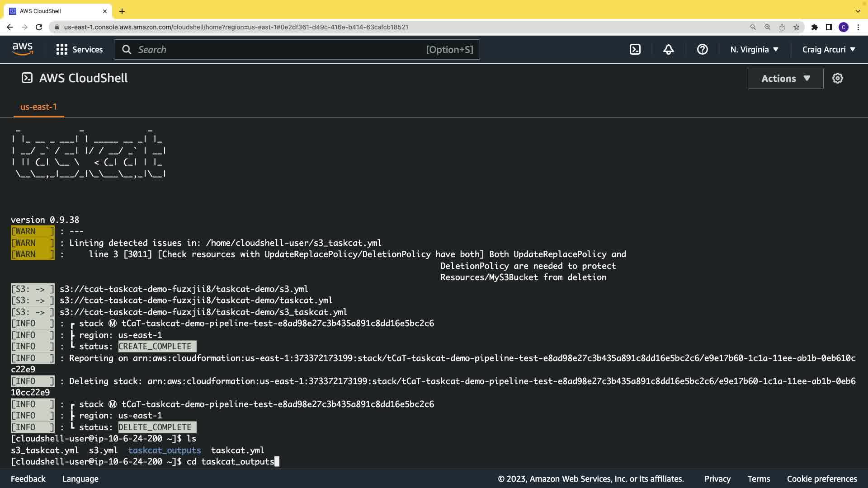Open CloudShell icon in top navigation
The width and height of the screenshot is (868, 488).
pyautogui.click(x=635, y=50)
